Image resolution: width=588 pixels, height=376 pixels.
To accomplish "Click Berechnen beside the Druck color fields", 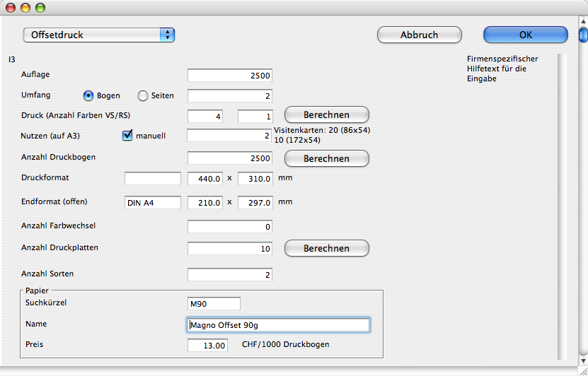I will point(326,114).
